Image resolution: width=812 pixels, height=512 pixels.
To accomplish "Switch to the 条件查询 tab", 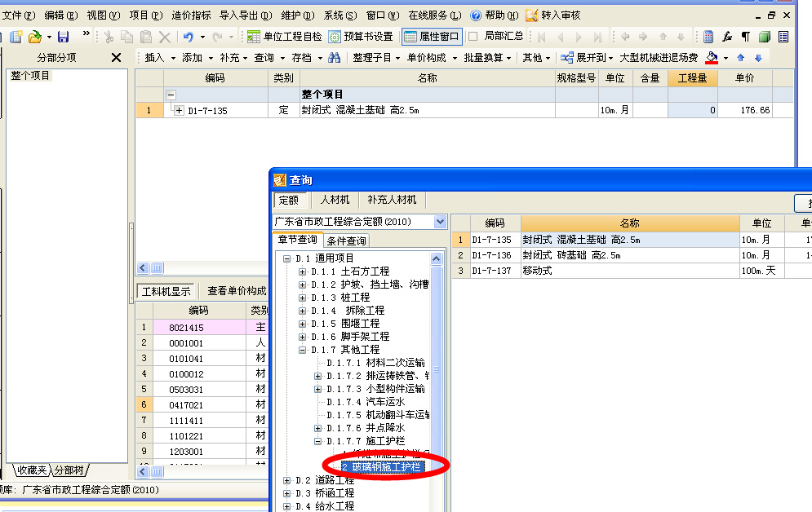I will [x=347, y=241].
